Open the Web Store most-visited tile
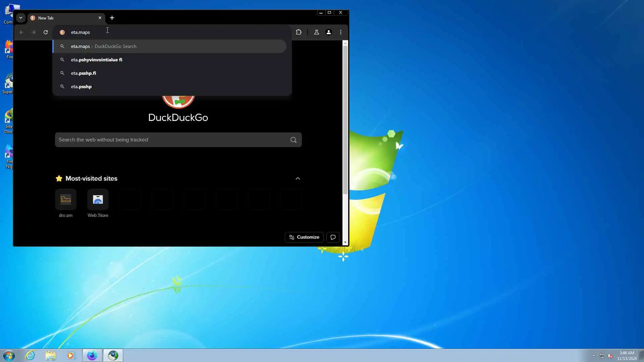 (98, 200)
